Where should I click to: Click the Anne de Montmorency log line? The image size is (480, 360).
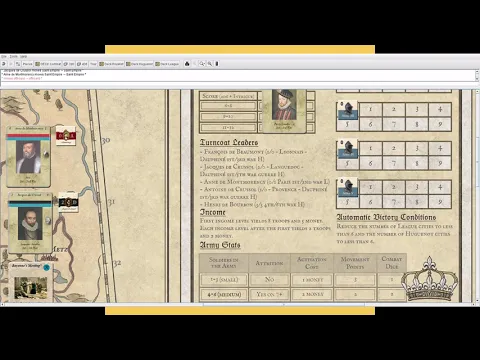(43, 75)
